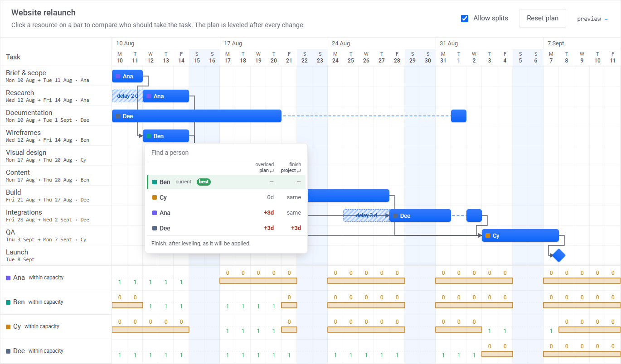Click the '24 Aug' week header
This screenshot has height=364, width=621.
click(341, 43)
